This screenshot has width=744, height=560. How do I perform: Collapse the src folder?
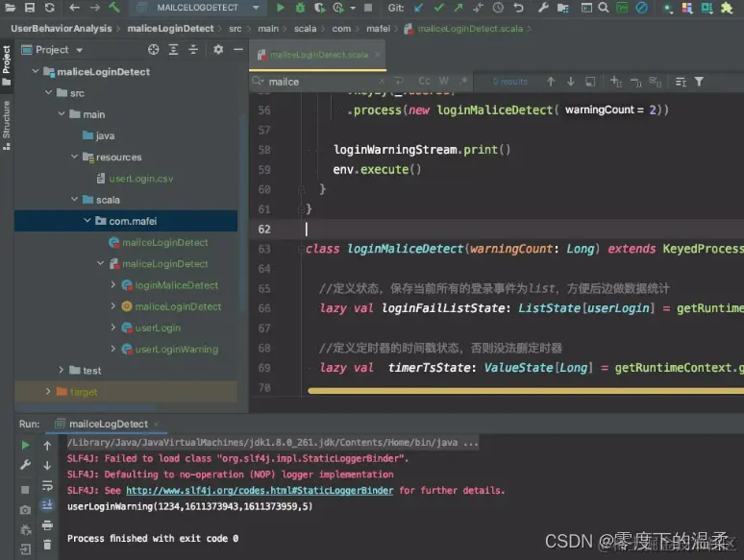coord(48,92)
